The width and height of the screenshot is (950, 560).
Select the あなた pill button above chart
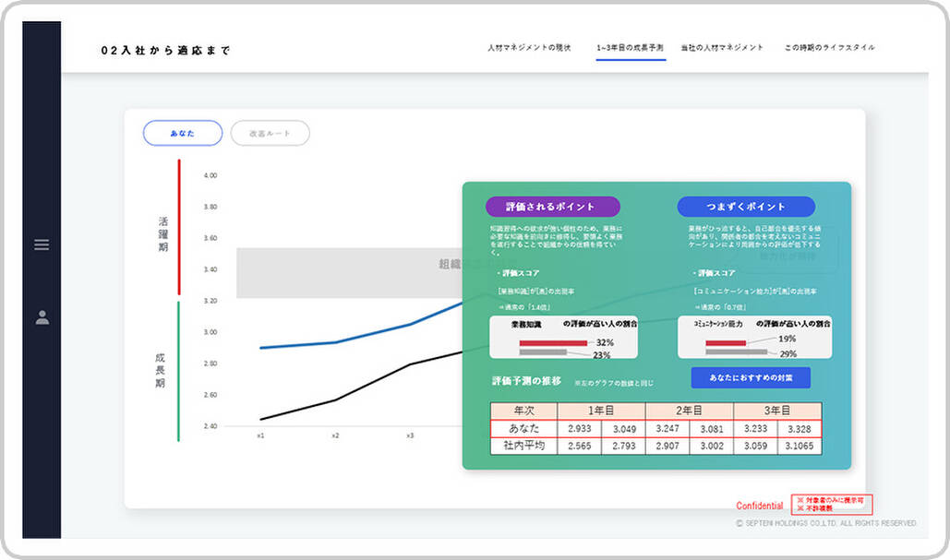(x=183, y=133)
